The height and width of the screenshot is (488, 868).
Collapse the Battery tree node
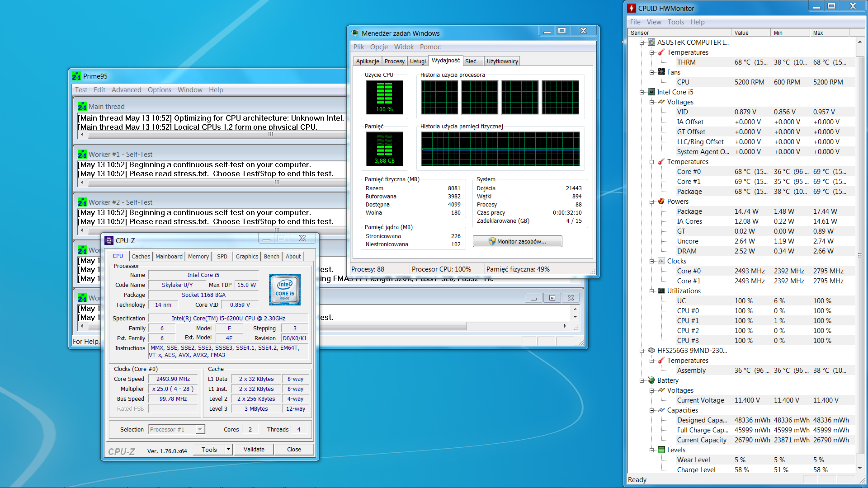coord(642,380)
